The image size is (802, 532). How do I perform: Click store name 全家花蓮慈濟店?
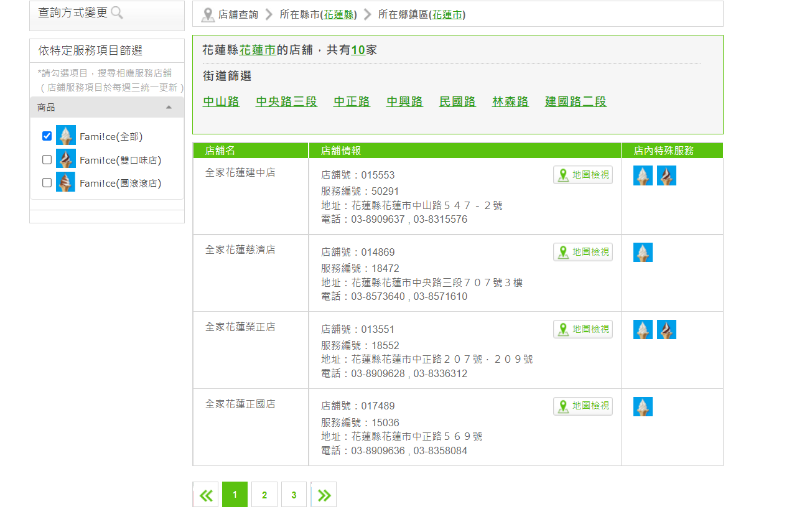(240, 250)
